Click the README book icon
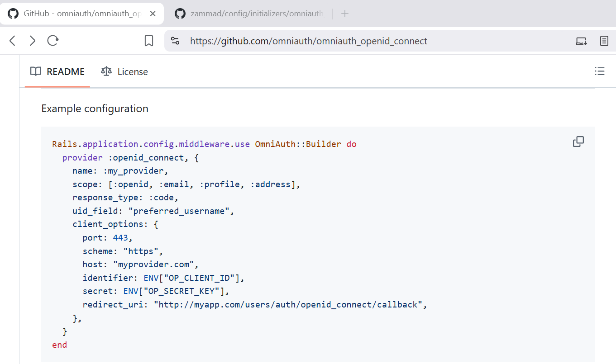Viewport: 616px width, 364px height. 36,71
